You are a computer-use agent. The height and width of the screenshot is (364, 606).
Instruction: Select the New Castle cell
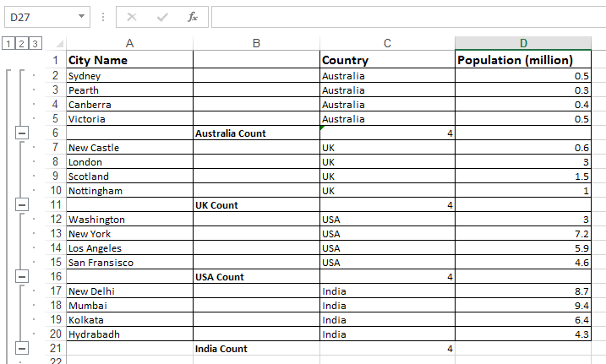pyautogui.click(x=130, y=148)
